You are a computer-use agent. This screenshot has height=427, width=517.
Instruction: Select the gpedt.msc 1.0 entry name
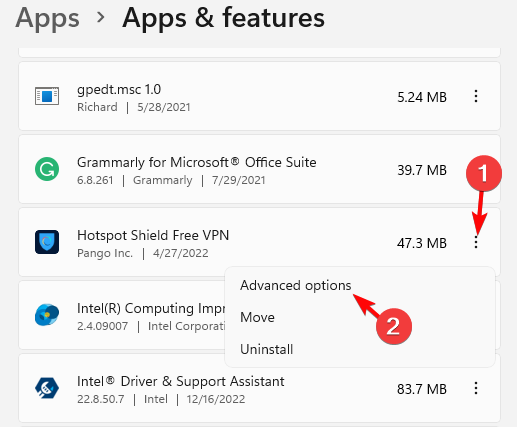click(x=119, y=89)
